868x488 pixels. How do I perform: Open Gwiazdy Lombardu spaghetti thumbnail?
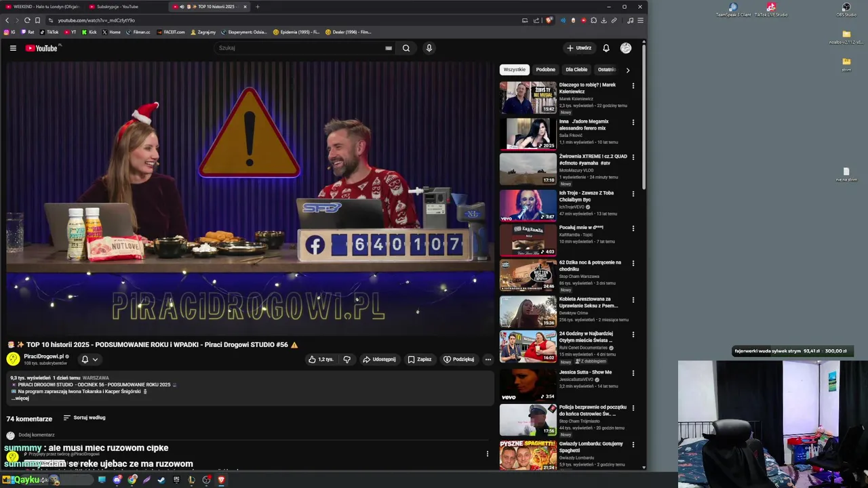click(528, 455)
